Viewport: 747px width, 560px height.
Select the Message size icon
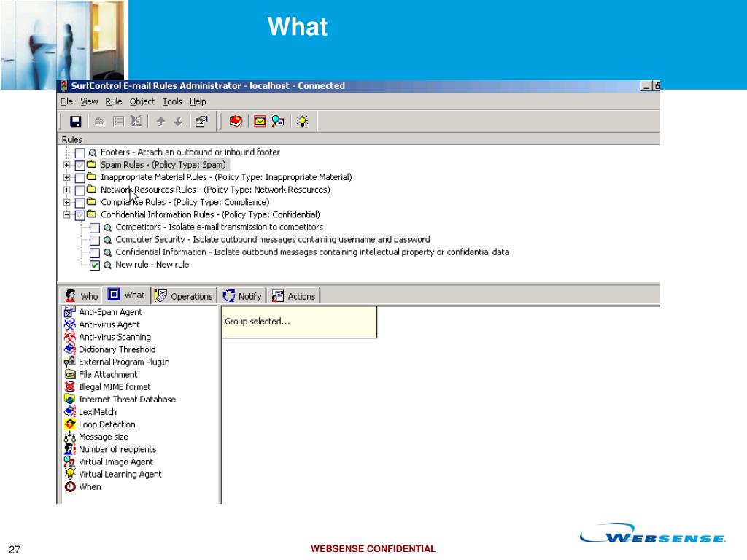click(x=69, y=437)
